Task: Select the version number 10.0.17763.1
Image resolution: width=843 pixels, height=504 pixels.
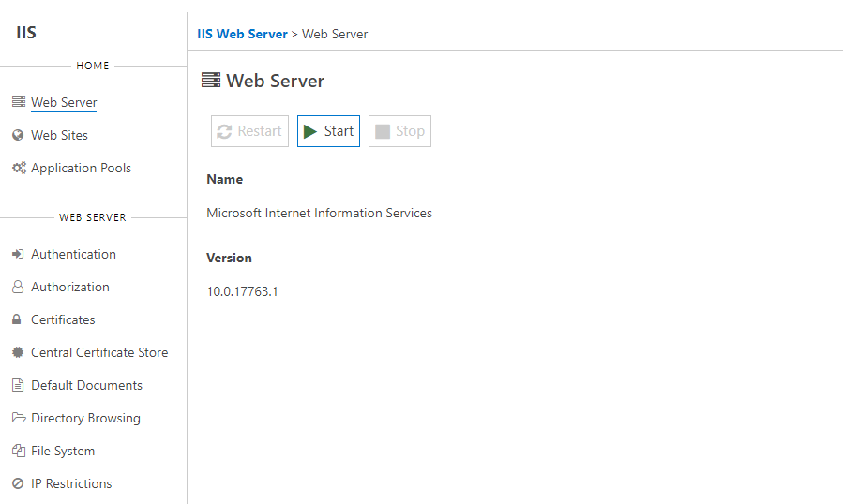Action: point(242,291)
